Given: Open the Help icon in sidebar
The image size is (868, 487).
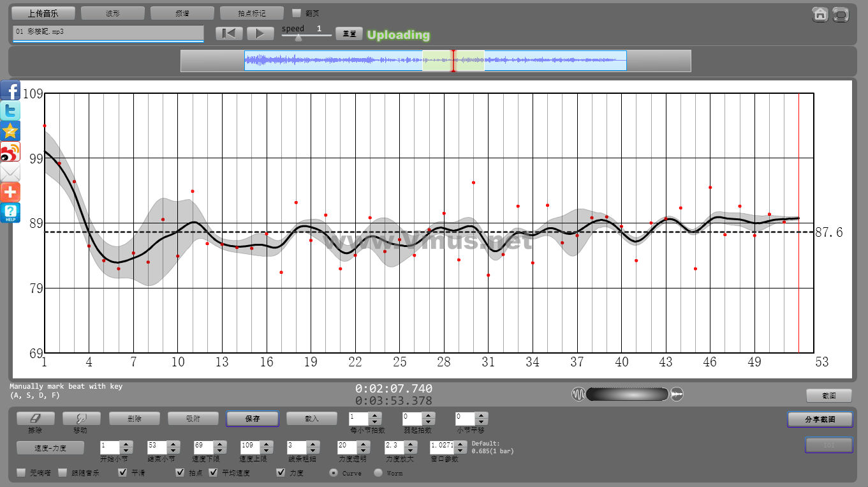Looking at the screenshot, I should click(x=10, y=213).
